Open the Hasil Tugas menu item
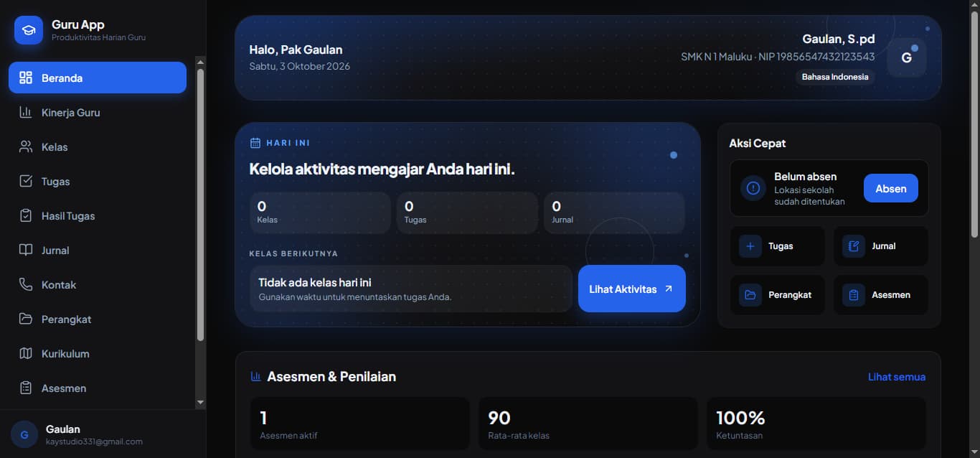This screenshot has height=458, width=980. 98,215
